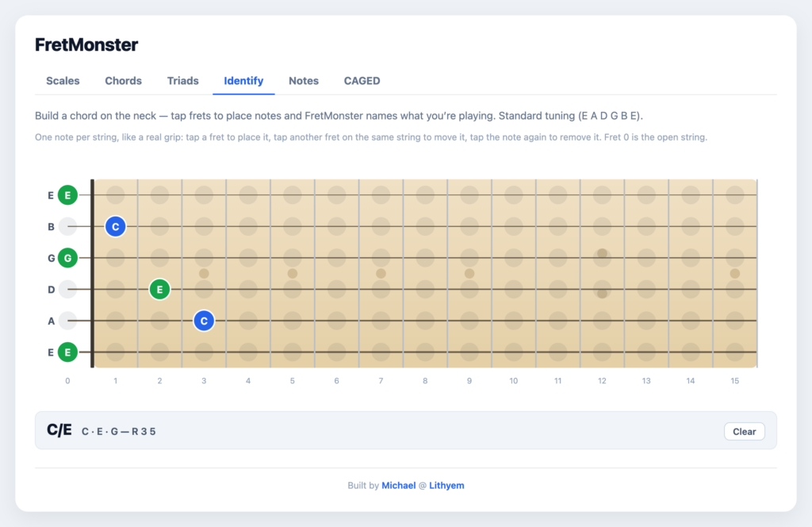Click the C/E chord name result
Image resolution: width=812 pixels, height=527 pixels.
tap(59, 430)
